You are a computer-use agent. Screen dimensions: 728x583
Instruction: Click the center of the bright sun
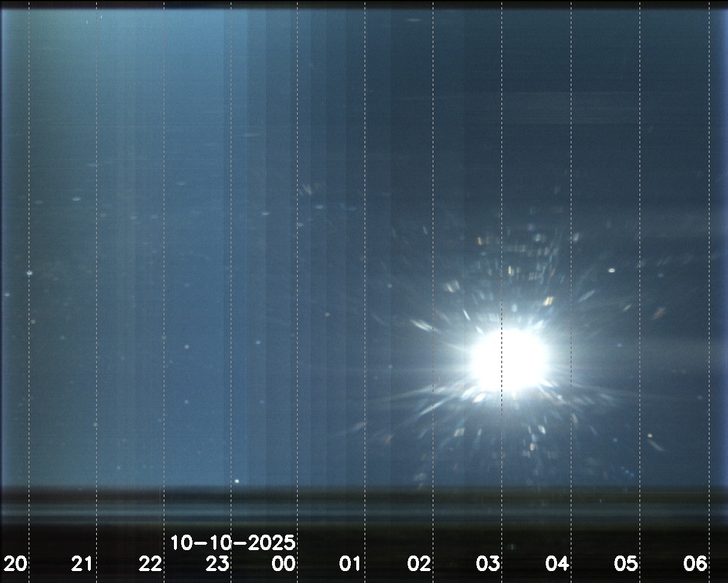pos(509,358)
